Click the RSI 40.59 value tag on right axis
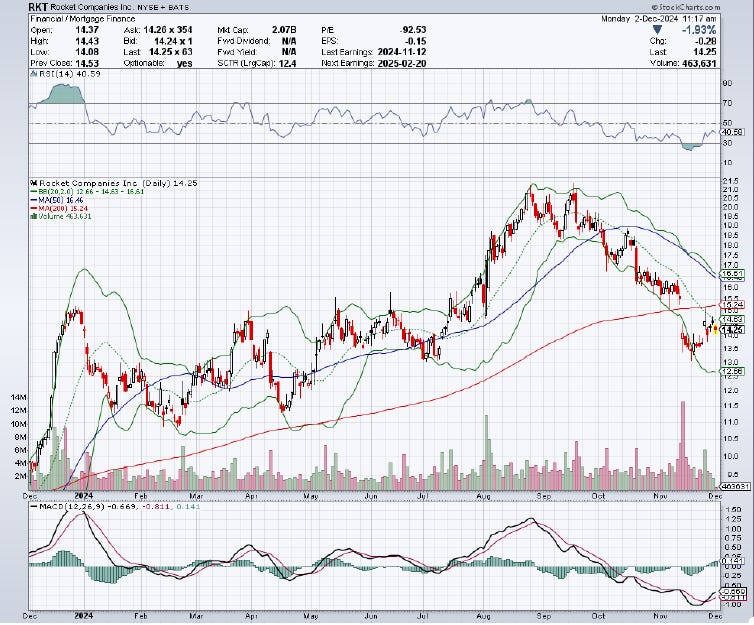This screenshot has width=754, height=625. (734, 132)
